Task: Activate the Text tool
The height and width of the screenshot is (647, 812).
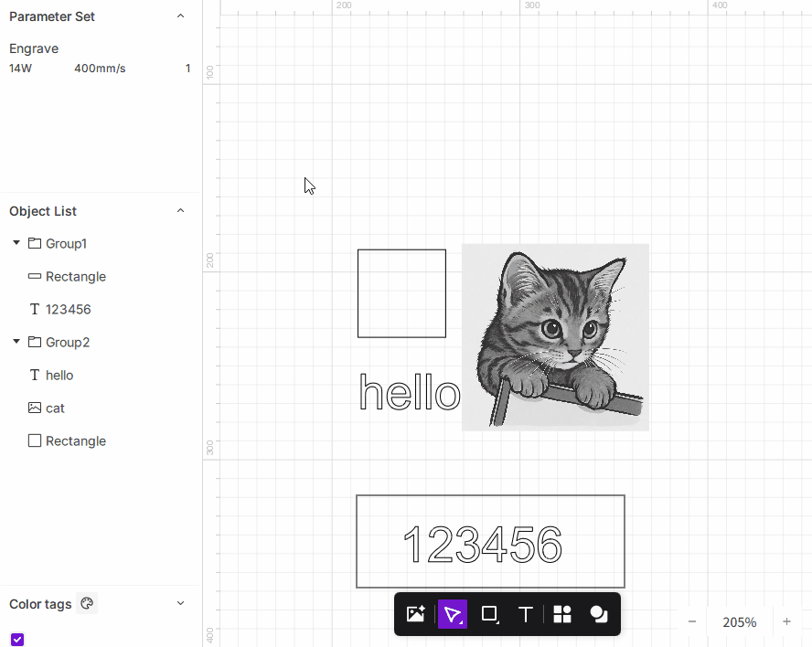Action: [526, 614]
